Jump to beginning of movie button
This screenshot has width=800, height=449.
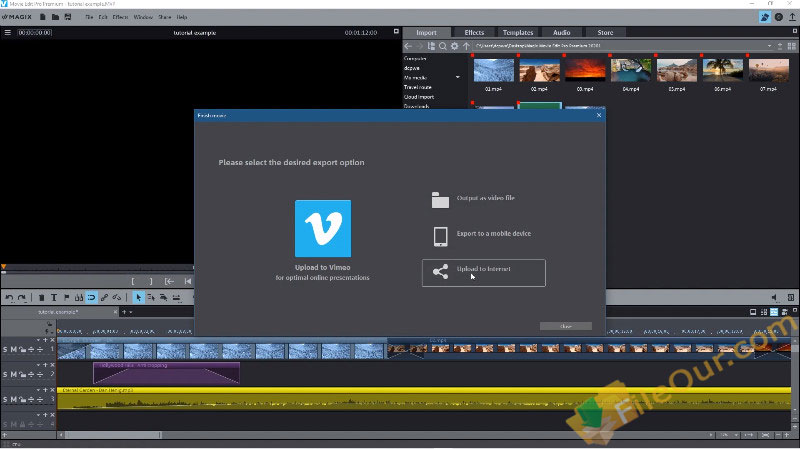pyautogui.click(x=188, y=281)
